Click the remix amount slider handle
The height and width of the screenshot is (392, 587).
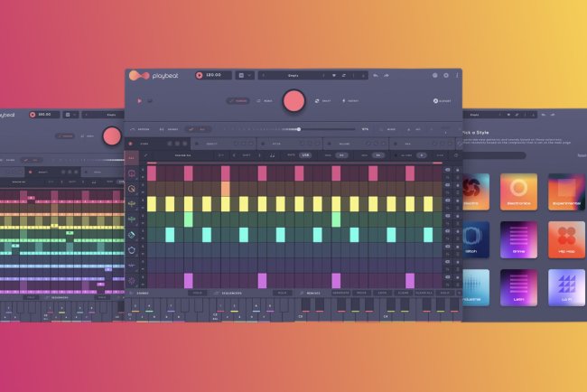[299, 129]
